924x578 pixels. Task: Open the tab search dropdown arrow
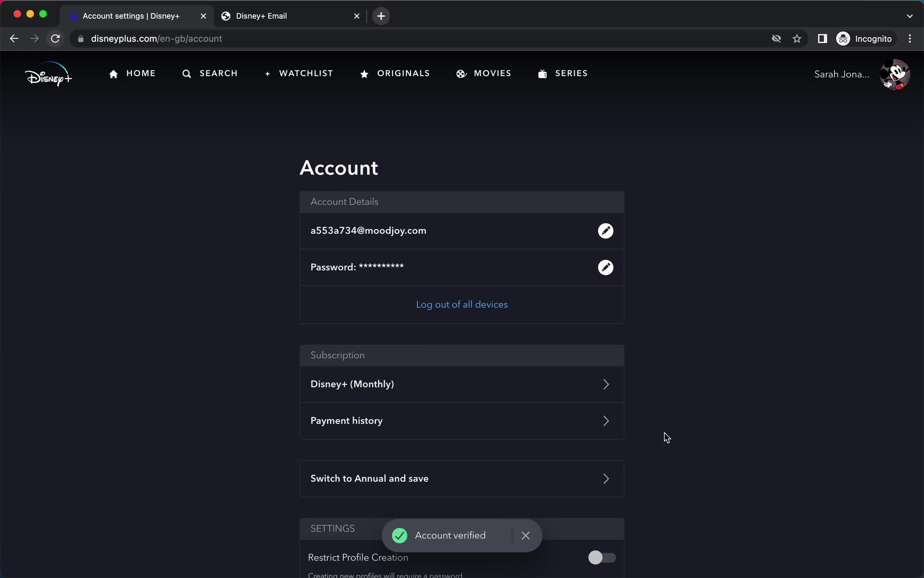[910, 16]
